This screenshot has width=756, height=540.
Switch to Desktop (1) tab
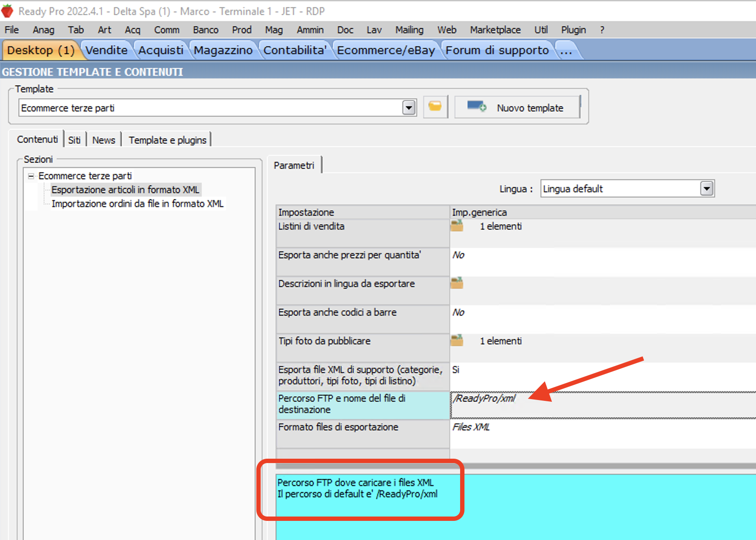[x=41, y=50]
